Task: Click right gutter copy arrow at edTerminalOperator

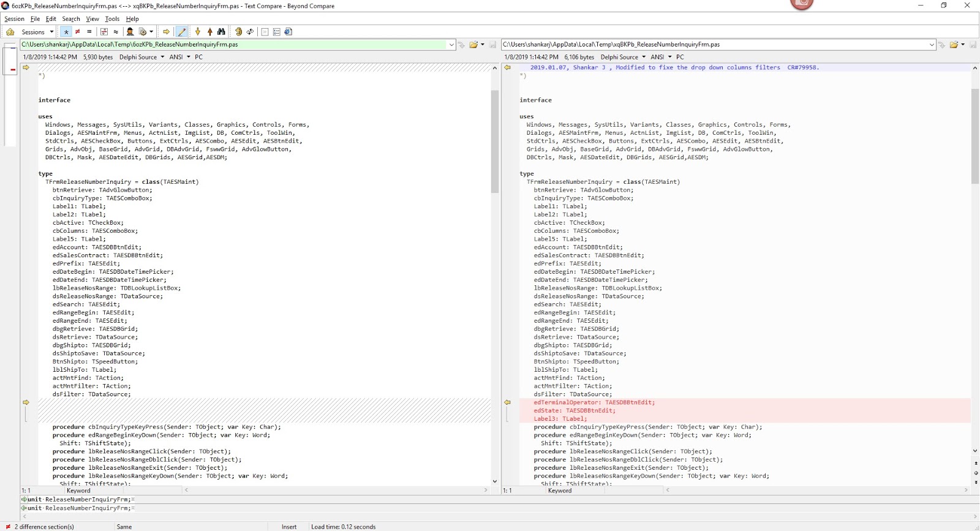Action: coord(507,402)
